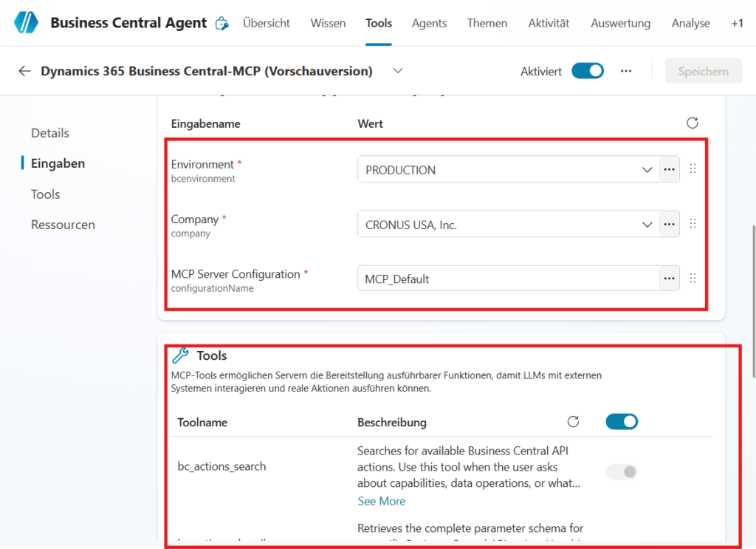Refresh the inputs list via reload icon
756x549 pixels.
click(692, 123)
